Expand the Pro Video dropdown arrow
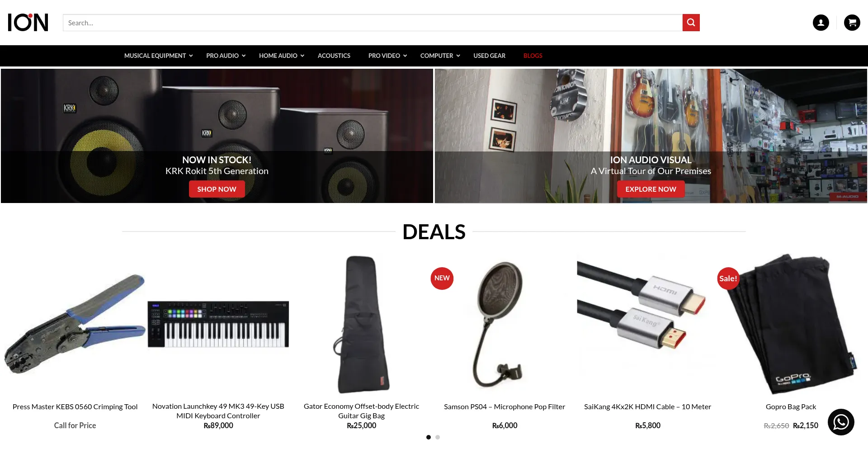Viewport: 868px width, 449px height. [405, 56]
